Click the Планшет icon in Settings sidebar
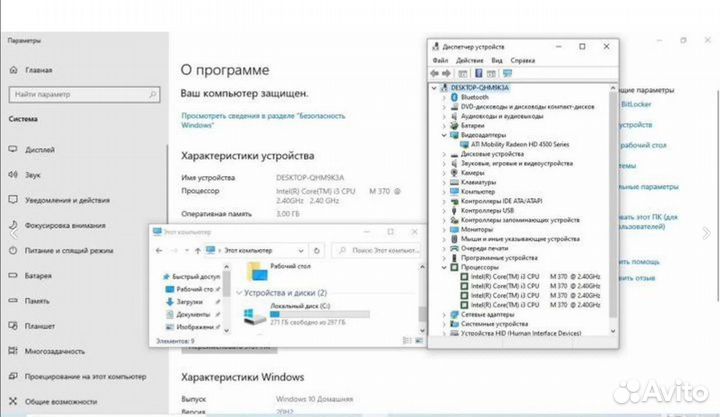 pyautogui.click(x=13, y=326)
